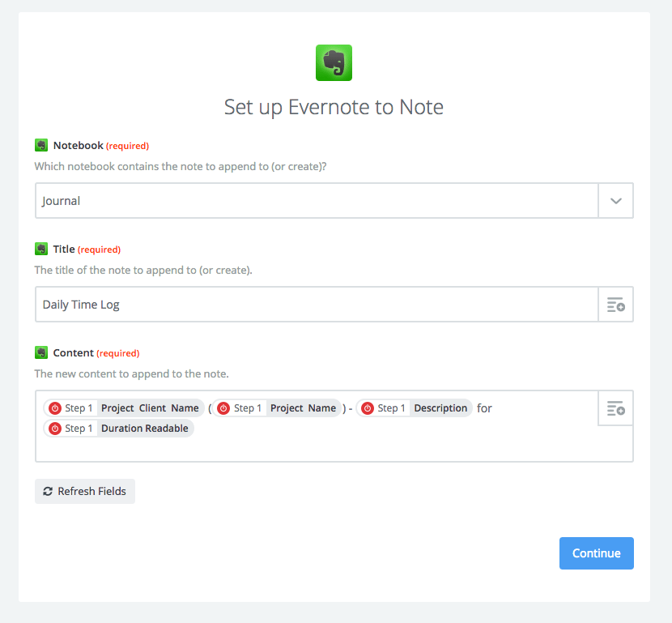Open the Journal notebook selector
The width and height of the screenshot is (672, 623).
[x=316, y=201]
